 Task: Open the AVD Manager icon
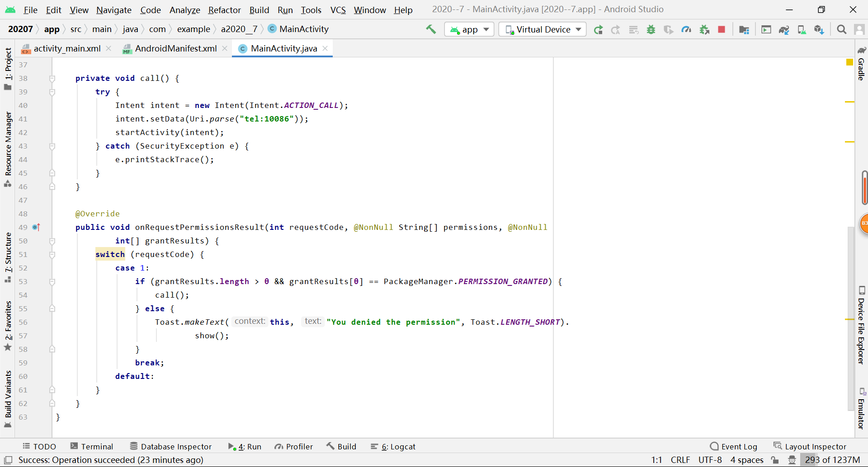[x=802, y=30]
